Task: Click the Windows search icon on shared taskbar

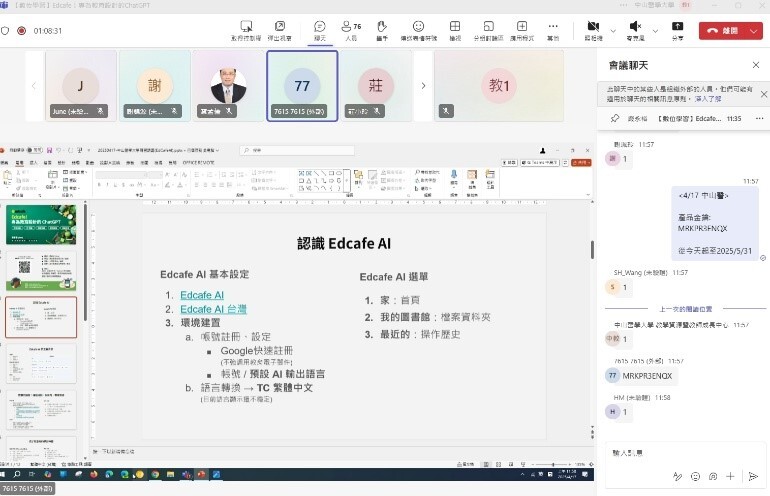Action: point(17,474)
